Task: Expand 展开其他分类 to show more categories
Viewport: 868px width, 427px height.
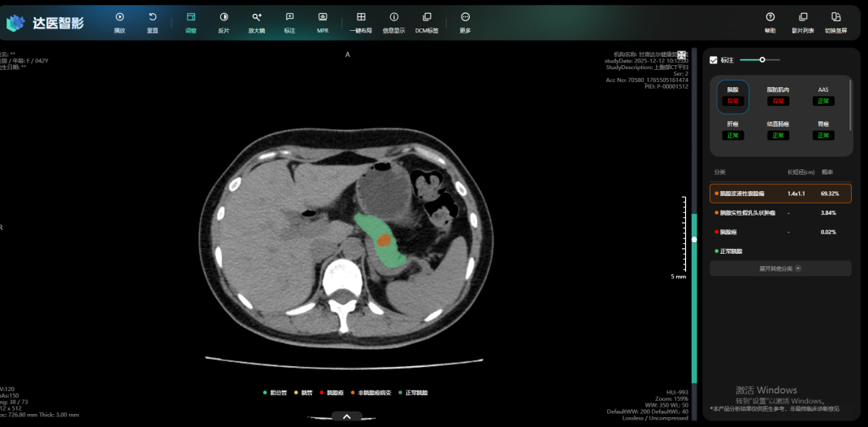Action: (780, 268)
